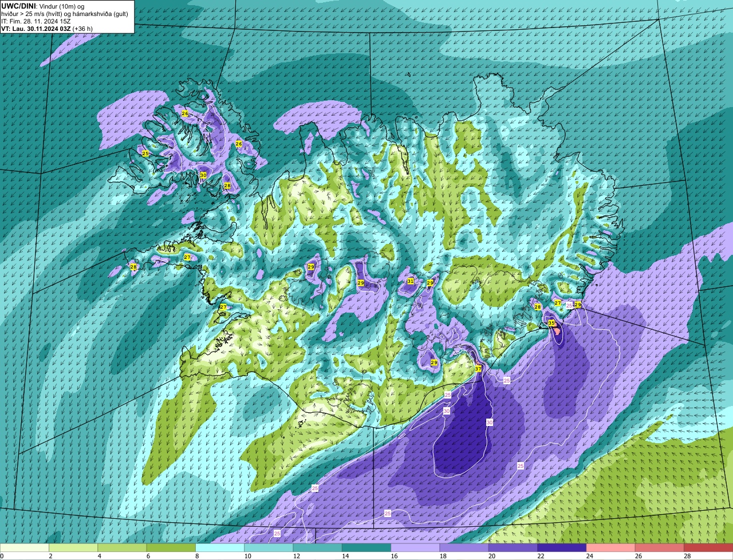Select the pale yellow 0–2 m/s scale swatch
733x560 pixels.
[x=25, y=547]
